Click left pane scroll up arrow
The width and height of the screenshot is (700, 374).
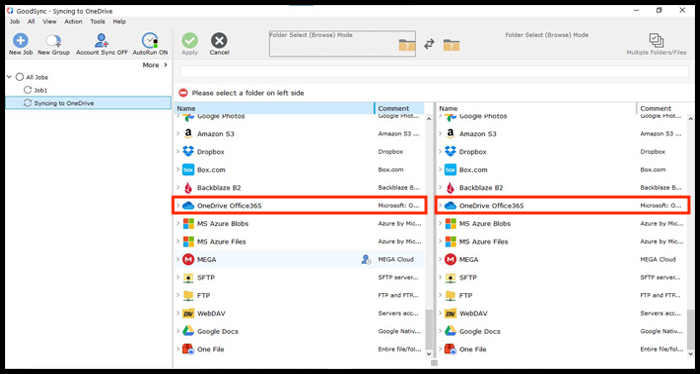(x=429, y=119)
